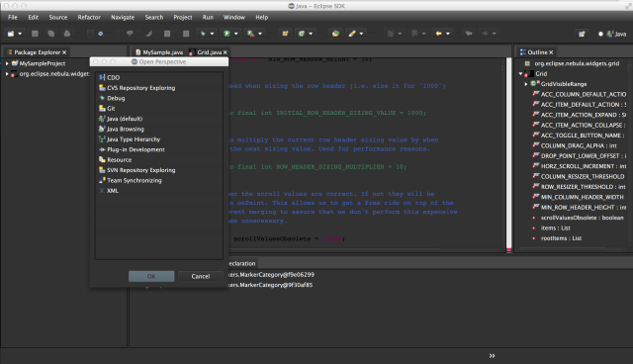This screenshot has width=633, height=364.
Task: Click the New wizard toolbar icon
Action: (11, 34)
